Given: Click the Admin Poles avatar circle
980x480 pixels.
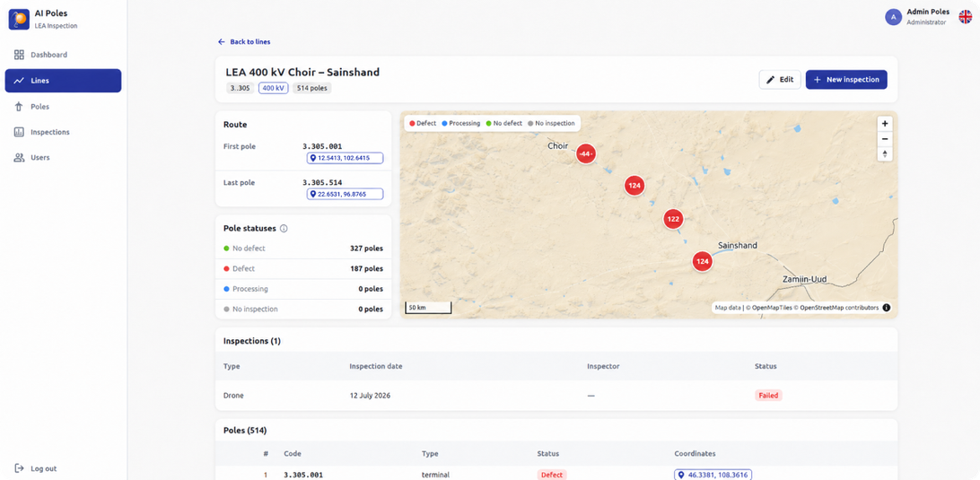Looking at the screenshot, I should point(893,17).
